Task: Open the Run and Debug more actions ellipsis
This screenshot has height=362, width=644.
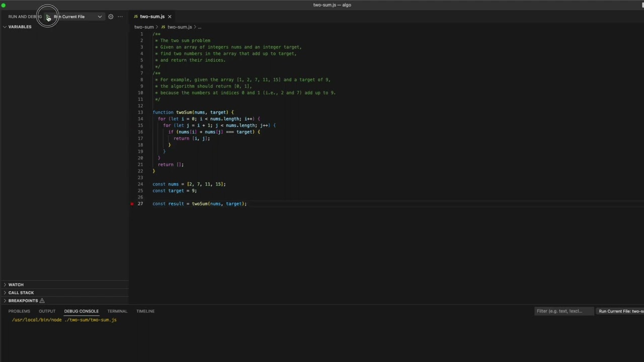Action: coord(120,17)
